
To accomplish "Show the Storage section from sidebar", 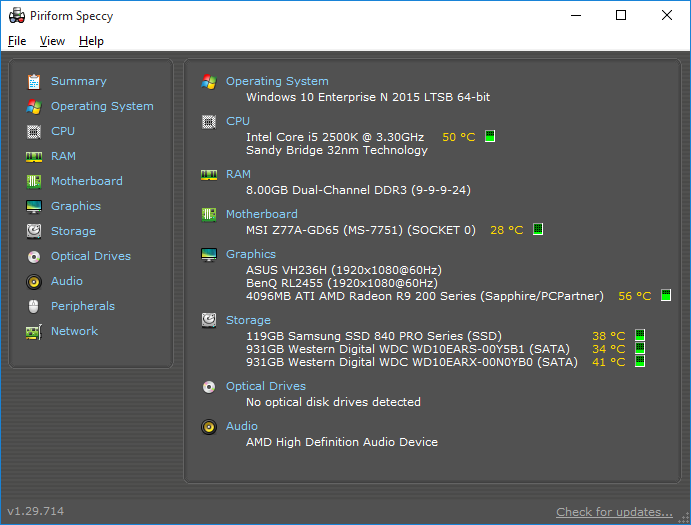I will (73, 231).
